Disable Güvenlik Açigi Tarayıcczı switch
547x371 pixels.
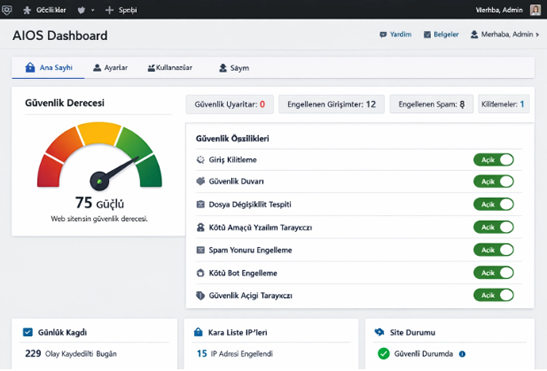pos(493,295)
